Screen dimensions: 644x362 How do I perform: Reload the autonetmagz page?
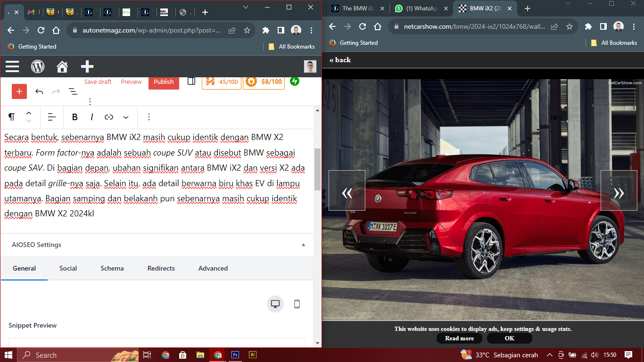(41, 30)
